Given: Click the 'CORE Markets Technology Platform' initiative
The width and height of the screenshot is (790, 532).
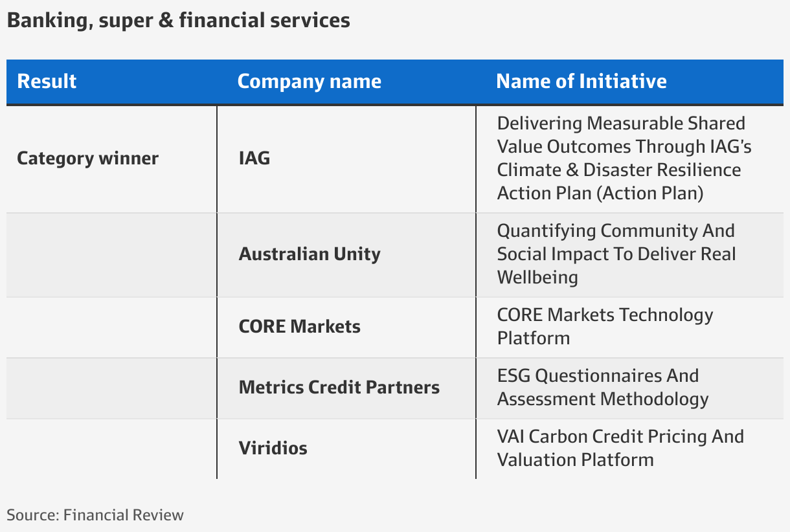Looking at the screenshot, I should point(605,326).
